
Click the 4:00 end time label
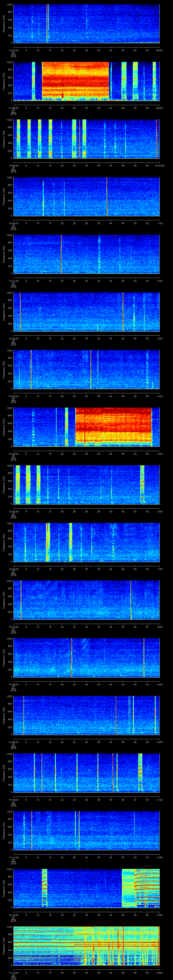160,396
